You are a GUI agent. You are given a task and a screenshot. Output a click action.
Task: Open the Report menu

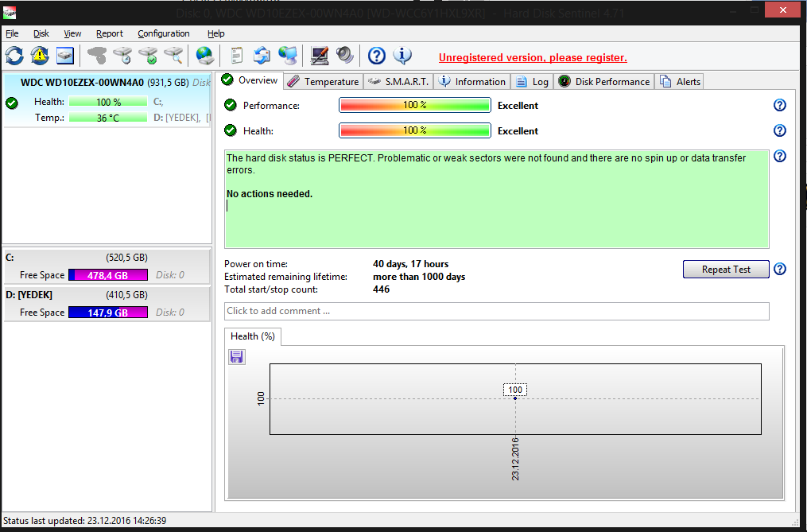(110, 33)
